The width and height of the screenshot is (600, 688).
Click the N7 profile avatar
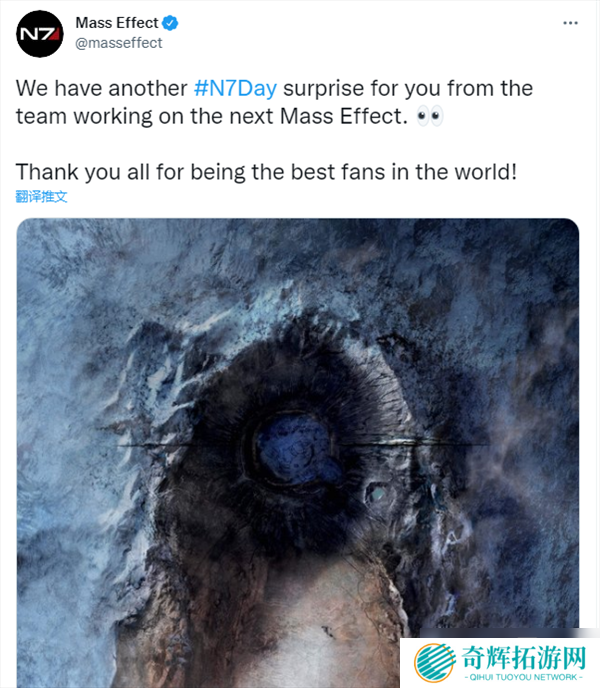(x=40, y=33)
